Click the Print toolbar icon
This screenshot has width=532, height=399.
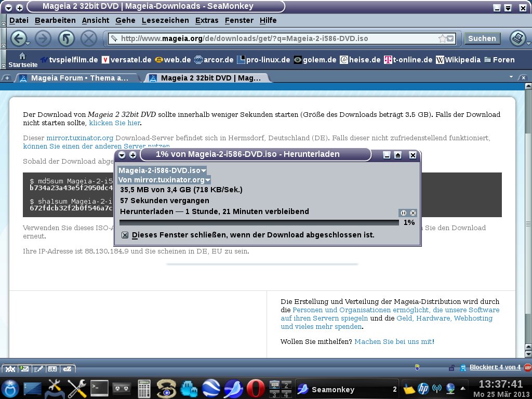pos(518,38)
